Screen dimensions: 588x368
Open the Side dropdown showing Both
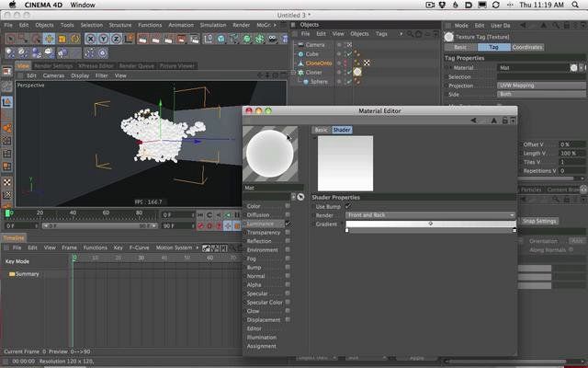[541, 94]
